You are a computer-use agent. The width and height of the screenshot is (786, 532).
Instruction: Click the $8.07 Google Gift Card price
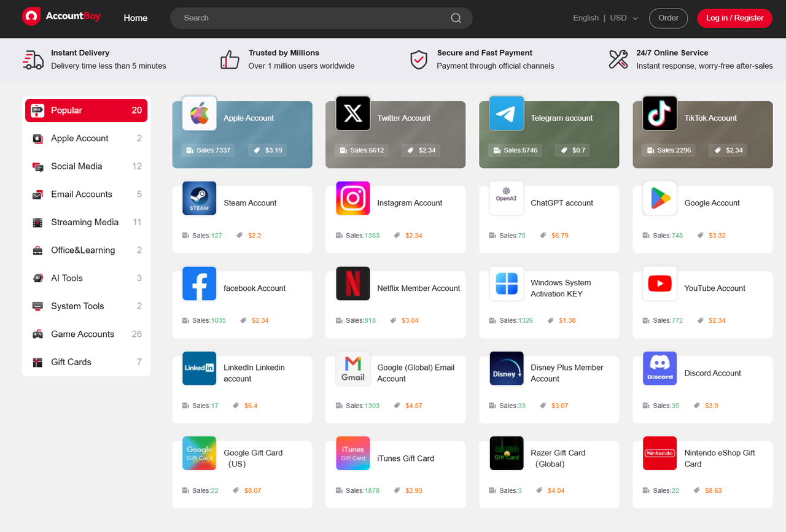click(x=252, y=491)
